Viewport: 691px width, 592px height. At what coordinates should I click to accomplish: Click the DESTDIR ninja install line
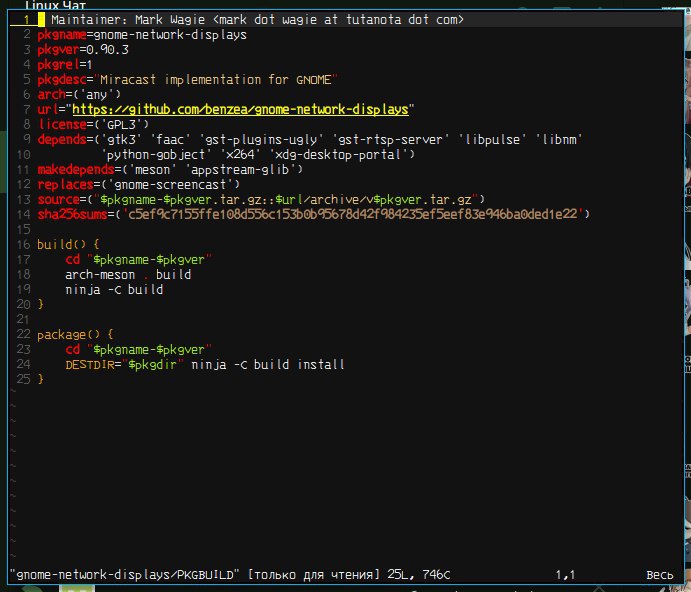click(x=205, y=365)
